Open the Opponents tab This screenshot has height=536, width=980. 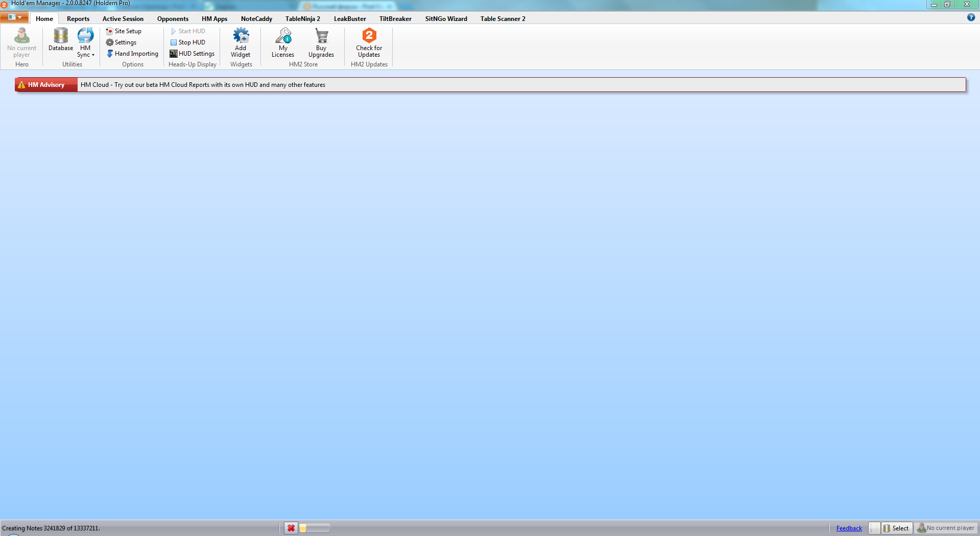(173, 19)
